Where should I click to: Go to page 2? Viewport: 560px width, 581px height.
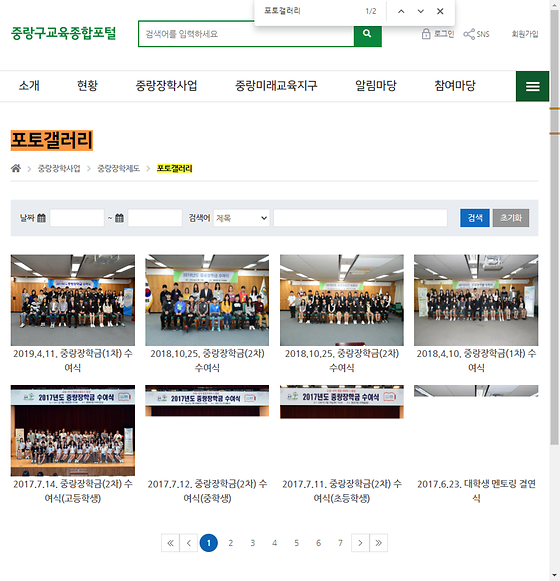(x=231, y=543)
